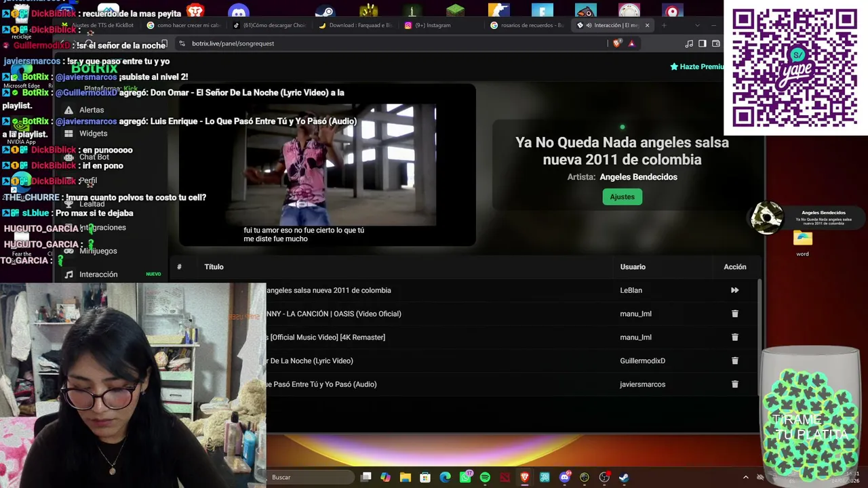The height and width of the screenshot is (488, 868).
Task: Delete manu_lml's Official Music Video 4K Remaster request
Action: [x=734, y=338]
